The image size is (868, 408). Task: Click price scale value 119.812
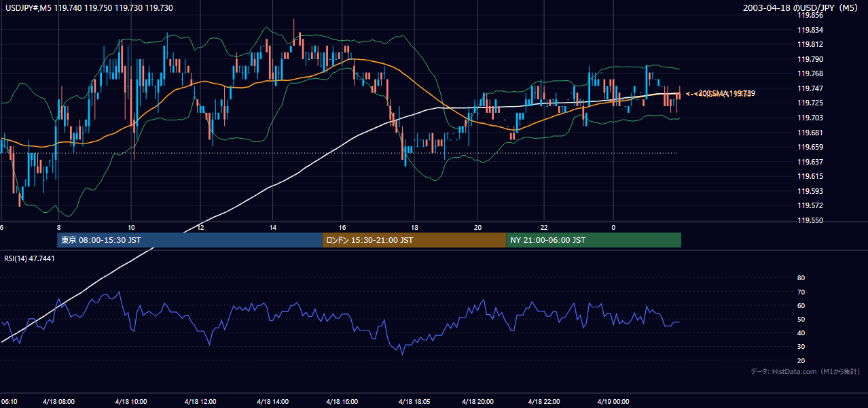[x=810, y=45]
